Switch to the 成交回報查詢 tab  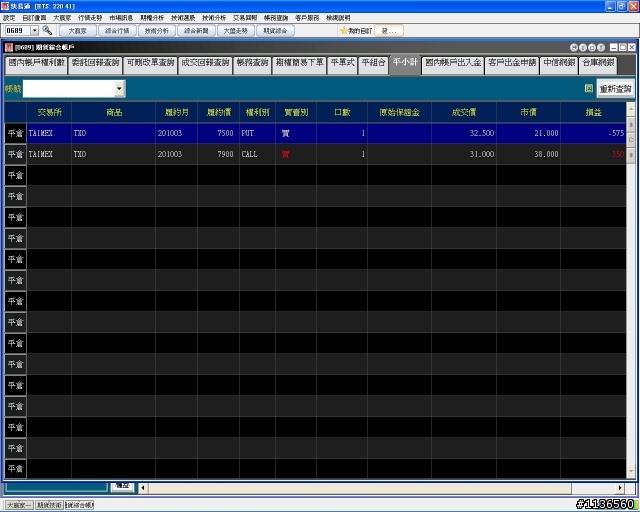tap(205, 65)
